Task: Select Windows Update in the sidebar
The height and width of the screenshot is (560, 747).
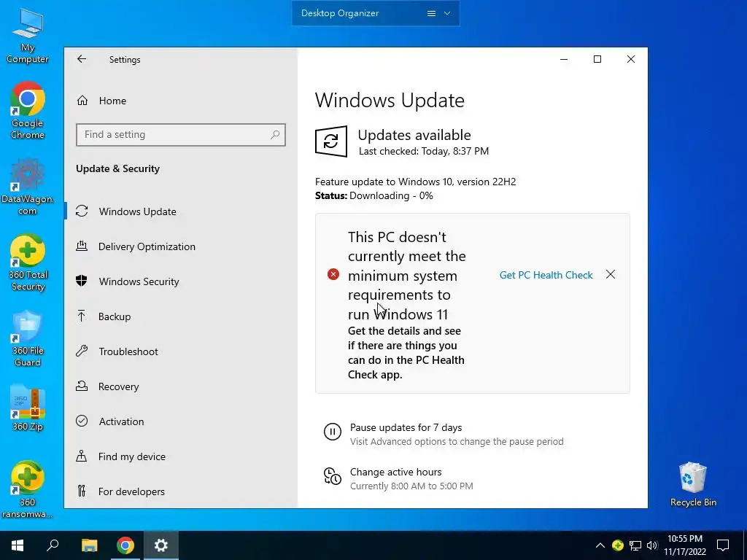Action: pyautogui.click(x=181, y=211)
